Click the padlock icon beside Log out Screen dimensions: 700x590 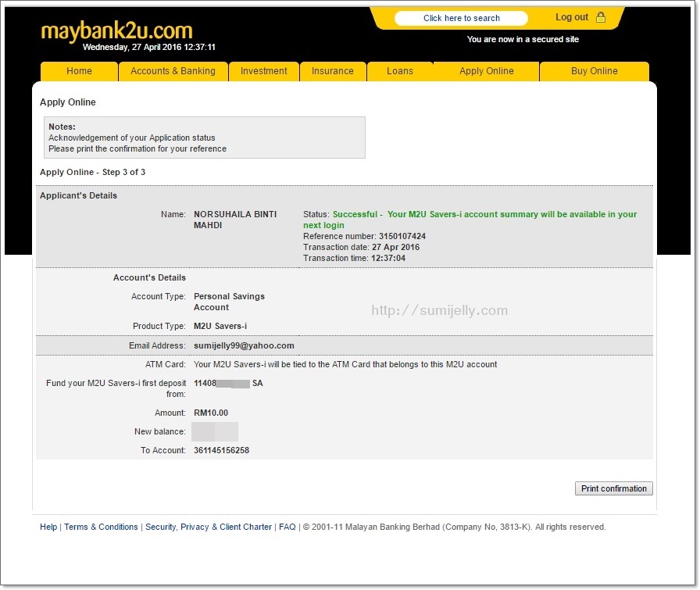[x=601, y=17]
